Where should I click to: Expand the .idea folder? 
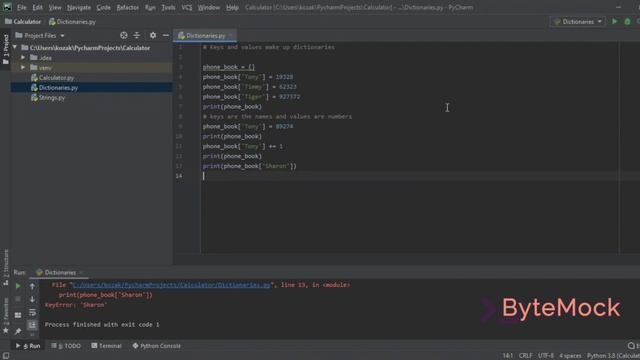[x=23, y=58]
